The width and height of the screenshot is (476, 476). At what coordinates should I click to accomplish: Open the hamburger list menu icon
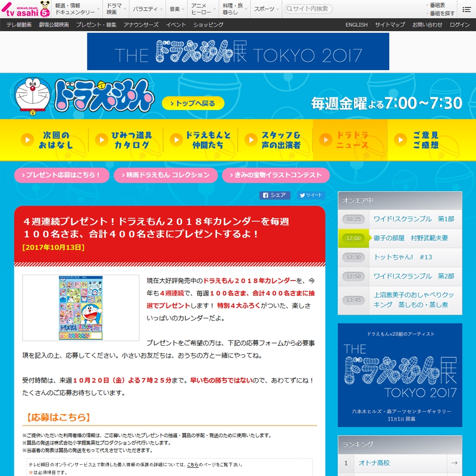click(466, 10)
